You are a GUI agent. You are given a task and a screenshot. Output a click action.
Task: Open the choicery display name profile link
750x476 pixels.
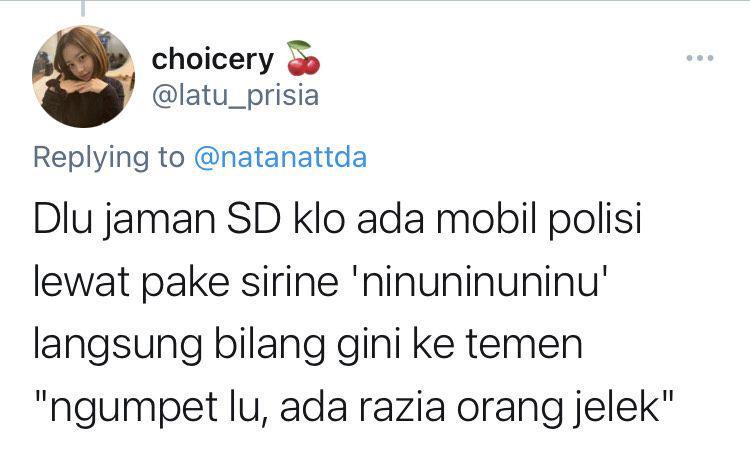pos(213,60)
